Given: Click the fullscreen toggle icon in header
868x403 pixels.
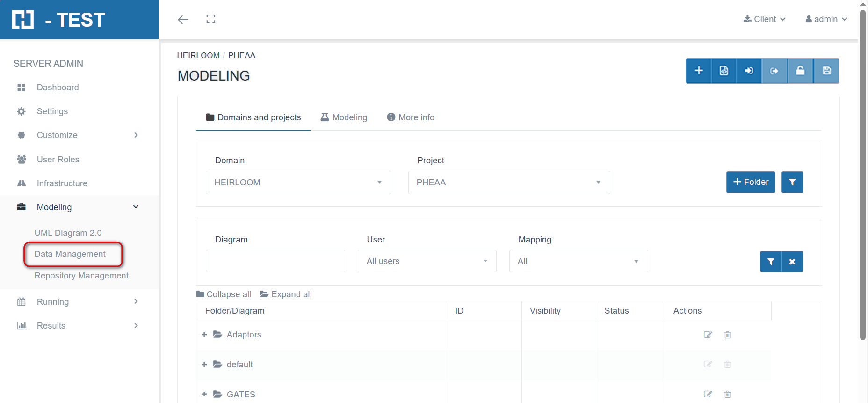Looking at the screenshot, I should (x=211, y=19).
